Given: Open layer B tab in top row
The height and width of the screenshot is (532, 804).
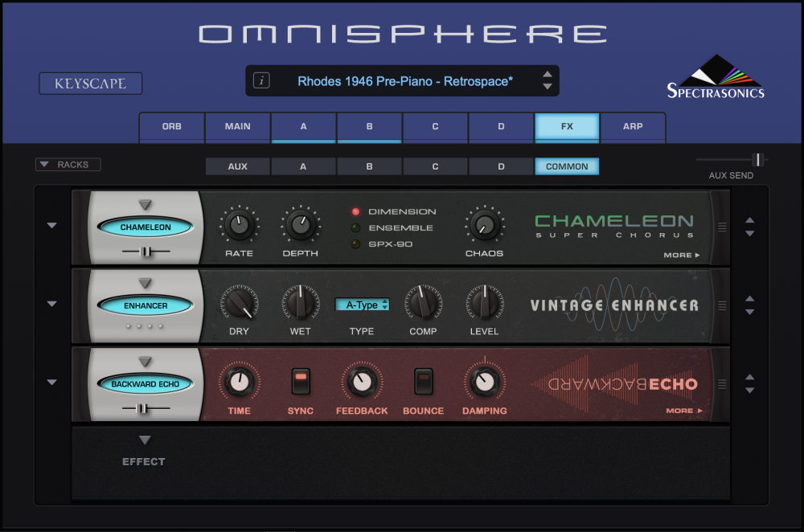Looking at the screenshot, I should click(x=369, y=127).
